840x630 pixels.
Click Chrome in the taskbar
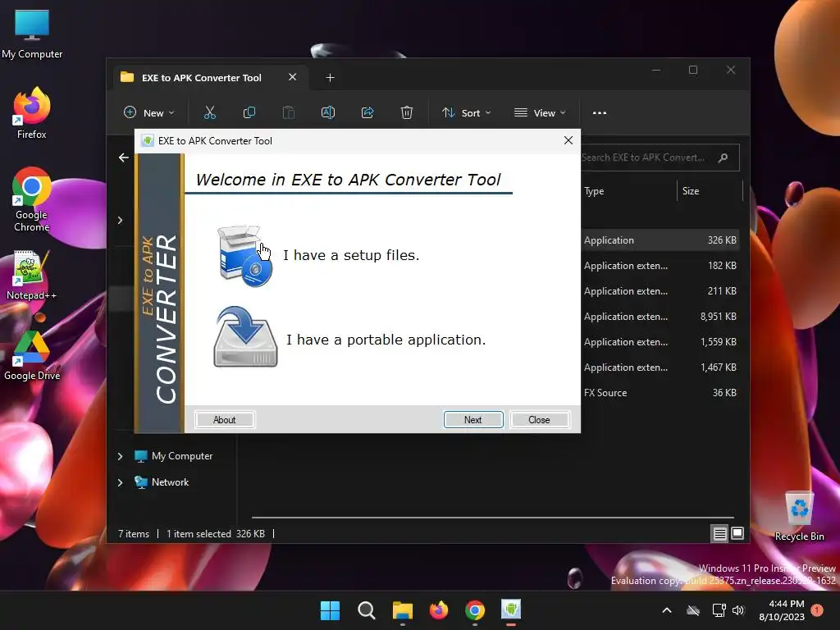pyautogui.click(x=475, y=610)
